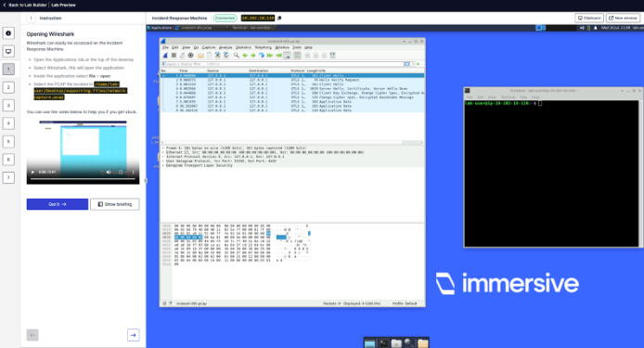Click the Show briefing button
This screenshot has width=644, height=348.
click(x=114, y=204)
